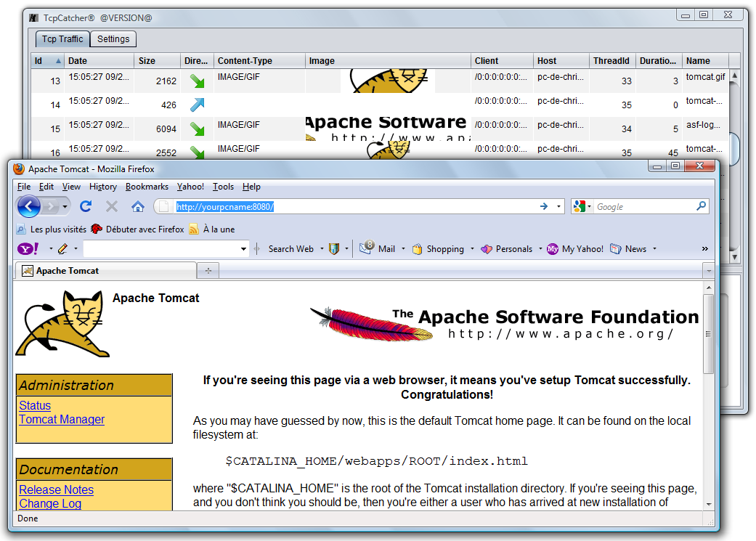Open the back/forward history dropdown arrow

[65, 207]
